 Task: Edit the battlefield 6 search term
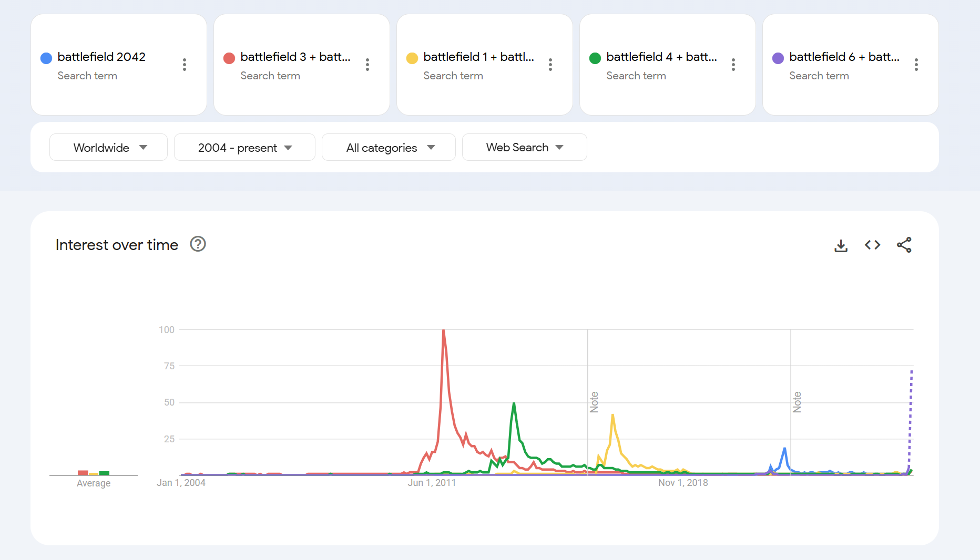pos(844,57)
